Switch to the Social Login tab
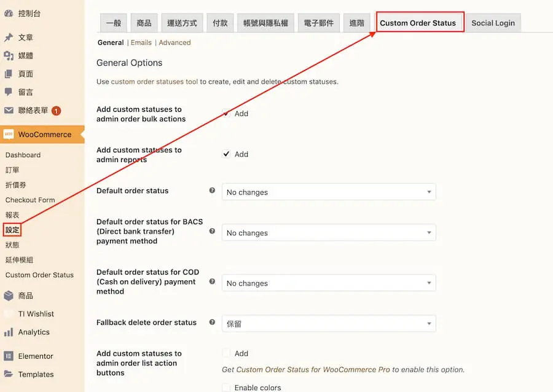Screen dimensions: 553x392 tap(493, 23)
